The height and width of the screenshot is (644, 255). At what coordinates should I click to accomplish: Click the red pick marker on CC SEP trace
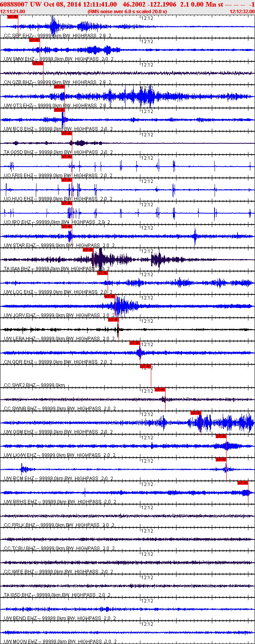coord(12,17)
